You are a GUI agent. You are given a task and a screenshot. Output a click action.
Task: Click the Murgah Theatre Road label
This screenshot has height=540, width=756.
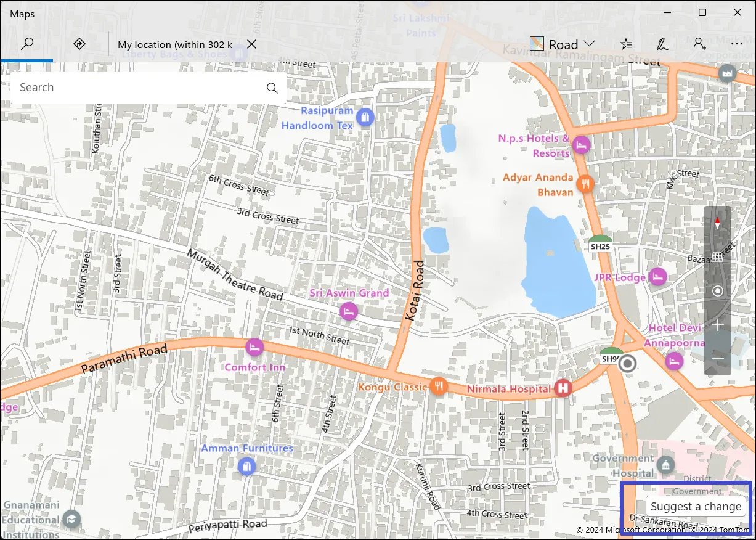tap(235, 275)
